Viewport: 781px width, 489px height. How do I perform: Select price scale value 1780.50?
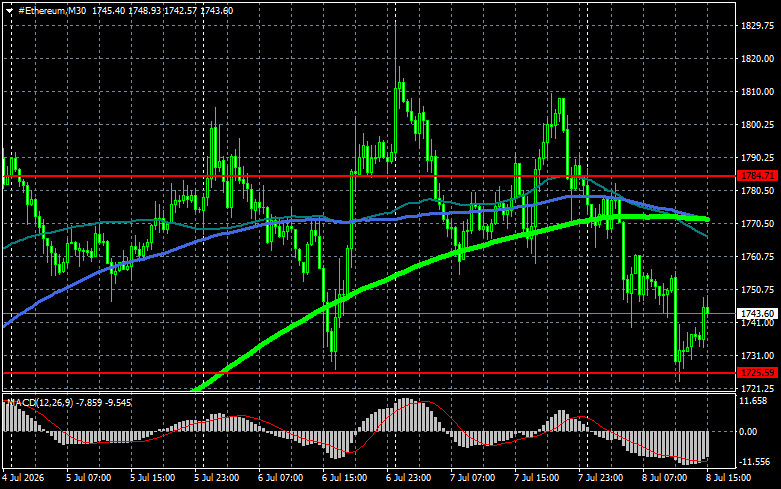[758, 191]
